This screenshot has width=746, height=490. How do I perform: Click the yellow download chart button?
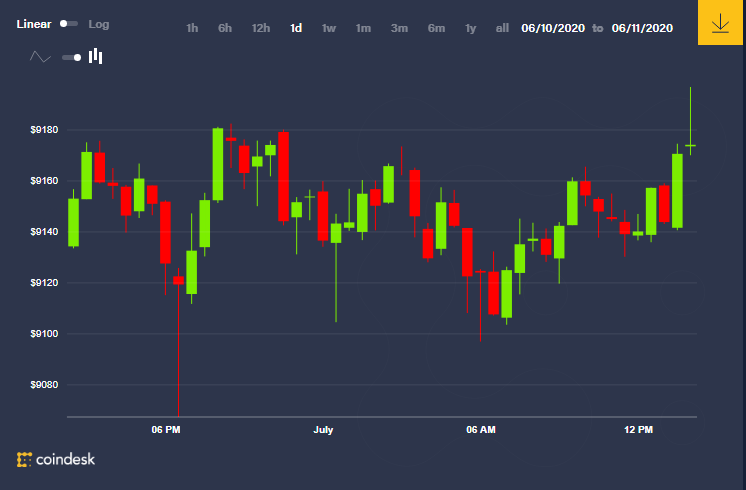click(x=720, y=22)
